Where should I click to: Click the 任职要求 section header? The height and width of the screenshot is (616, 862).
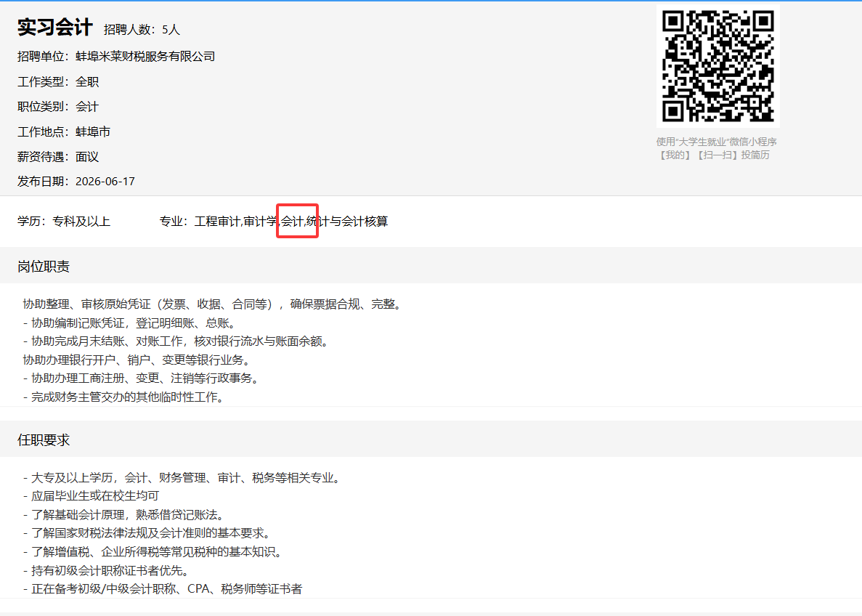click(44, 440)
